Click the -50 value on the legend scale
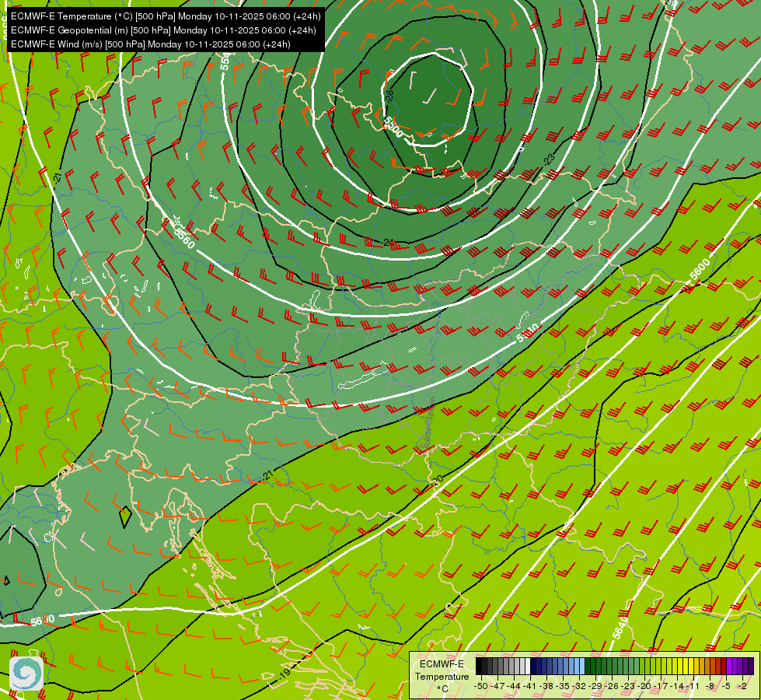 pos(481,686)
